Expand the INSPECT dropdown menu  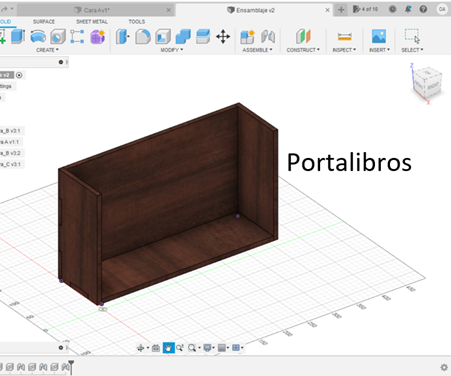click(x=344, y=50)
